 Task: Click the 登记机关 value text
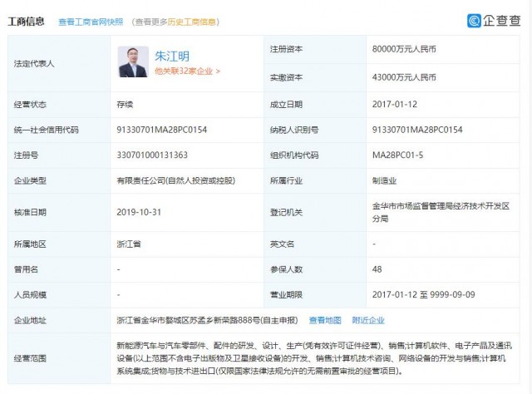pos(441,212)
